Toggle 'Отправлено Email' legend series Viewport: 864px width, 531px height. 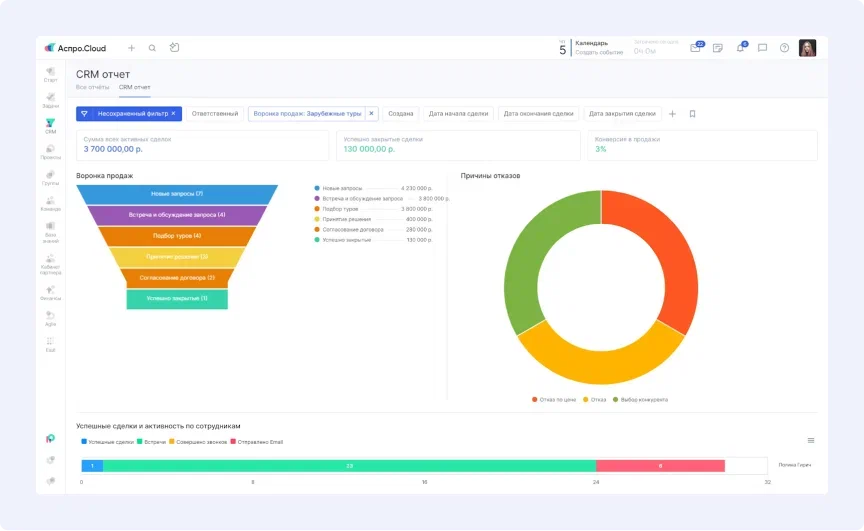[x=259, y=441]
